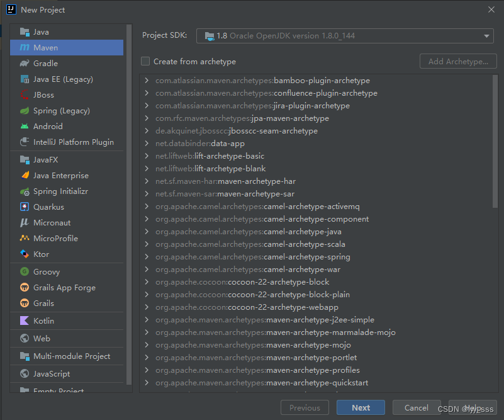
Task: Choose Multi-module Project label
Action: point(72,356)
